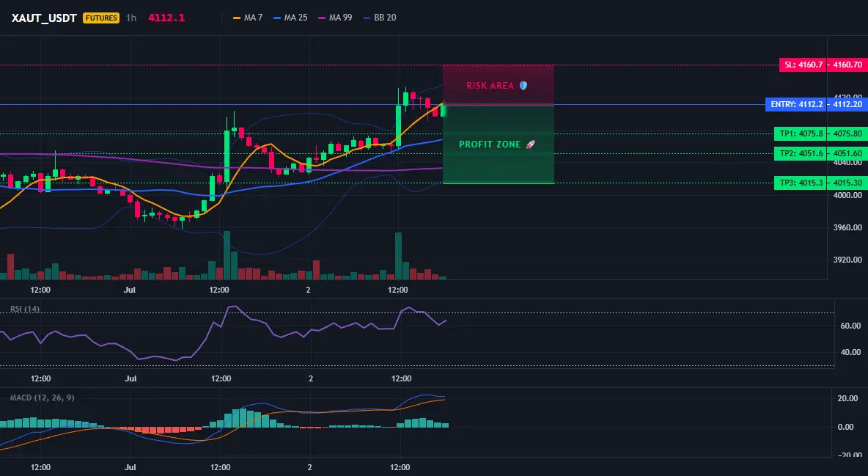Screen dimensions: 868x476
Task: Click the ENTRY: 4112.2 price tag
Action: 796,104
